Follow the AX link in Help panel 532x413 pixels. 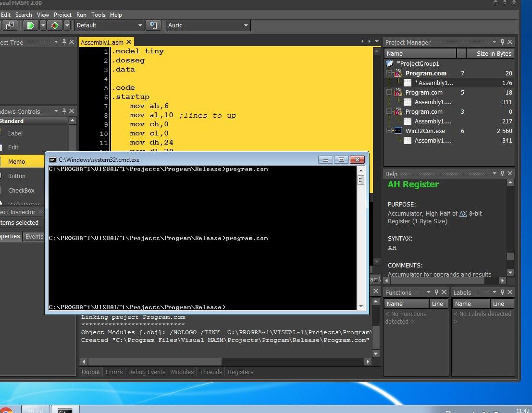(463, 214)
